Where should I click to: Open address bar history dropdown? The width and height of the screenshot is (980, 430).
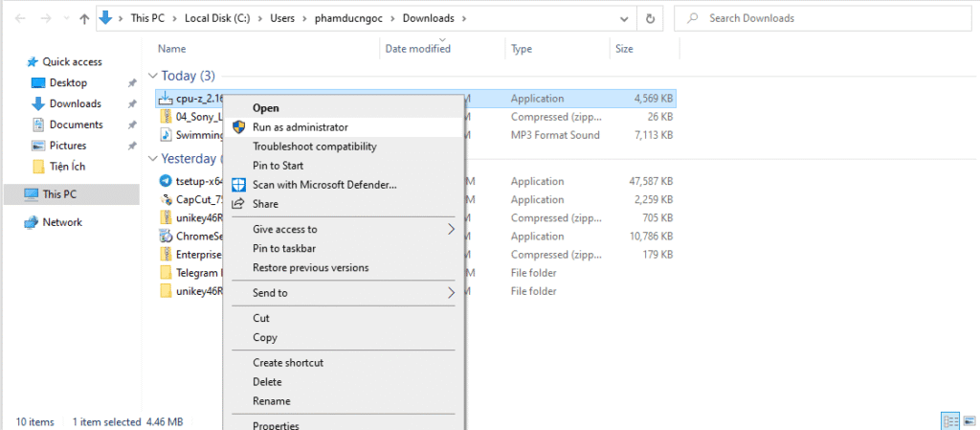coord(627,18)
